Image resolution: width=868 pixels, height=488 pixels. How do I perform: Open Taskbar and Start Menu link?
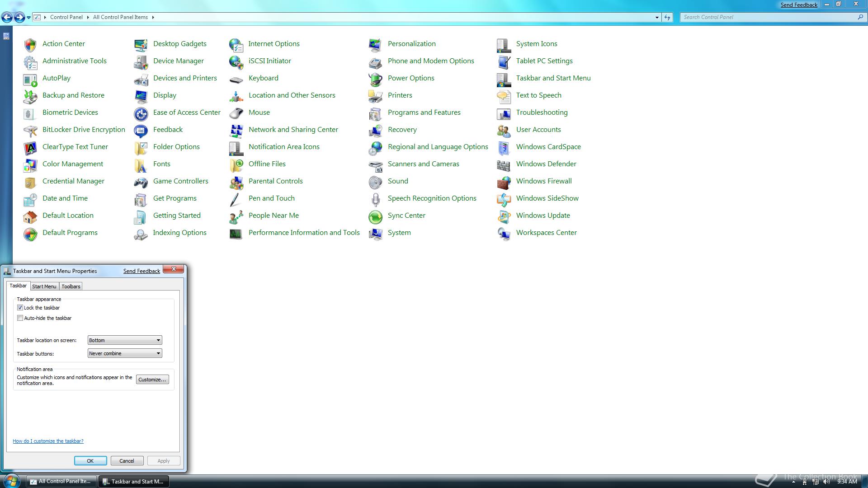click(553, 78)
